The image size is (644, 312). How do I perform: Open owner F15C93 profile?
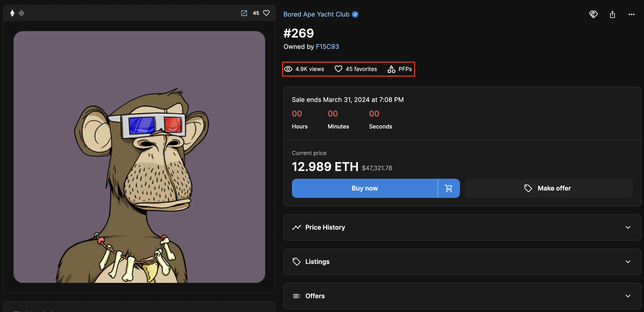[327, 46]
